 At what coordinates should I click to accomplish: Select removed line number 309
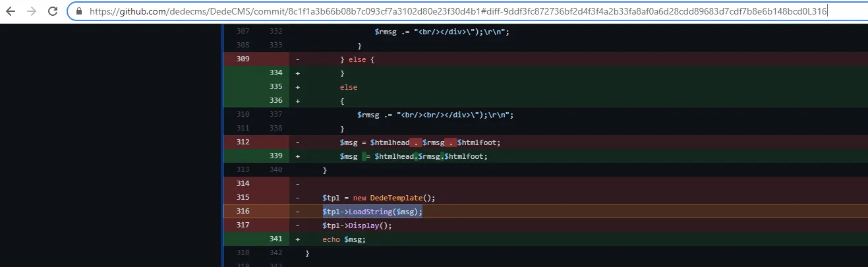[x=243, y=59]
